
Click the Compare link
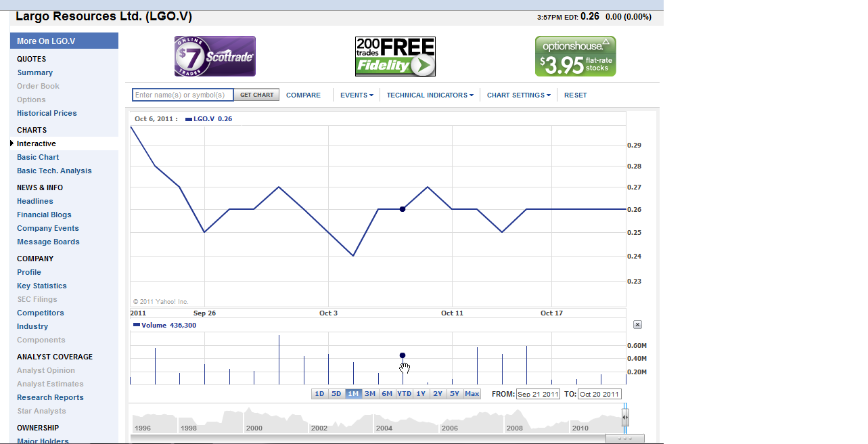pyautogui.click(x=303, y=95)
